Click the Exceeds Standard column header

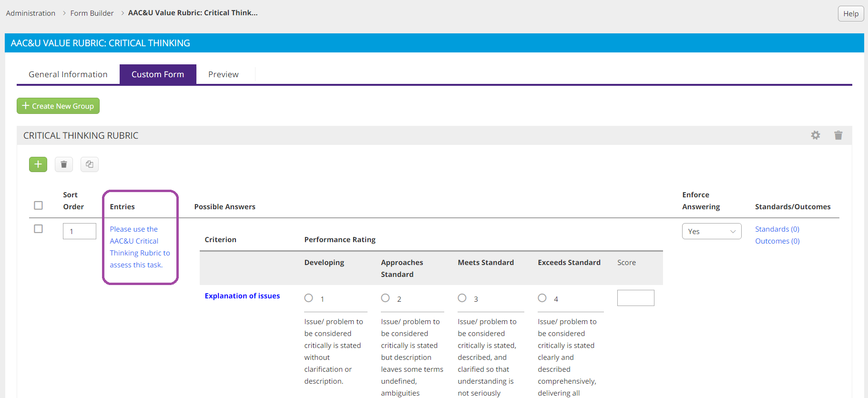(x=569, y=263)
